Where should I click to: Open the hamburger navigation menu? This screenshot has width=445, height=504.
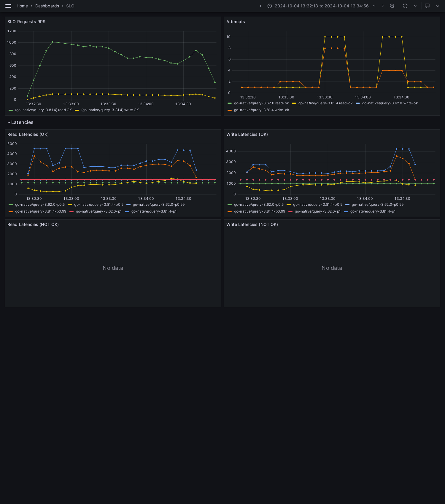(x=8, y=6)
